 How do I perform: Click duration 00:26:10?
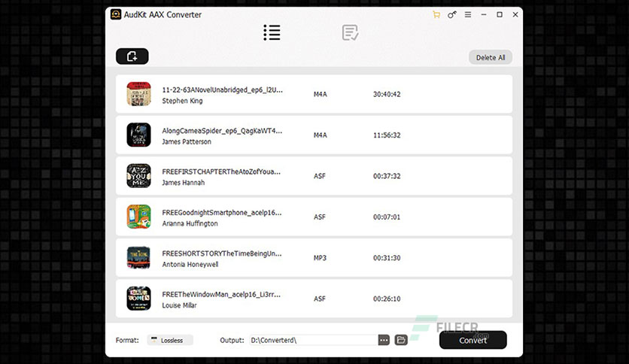click(387, 299)
